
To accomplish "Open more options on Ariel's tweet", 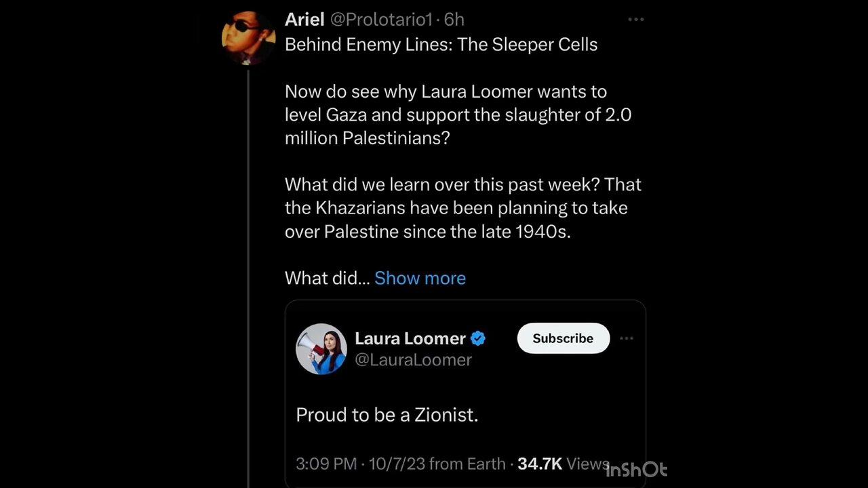I will point(635,20).
